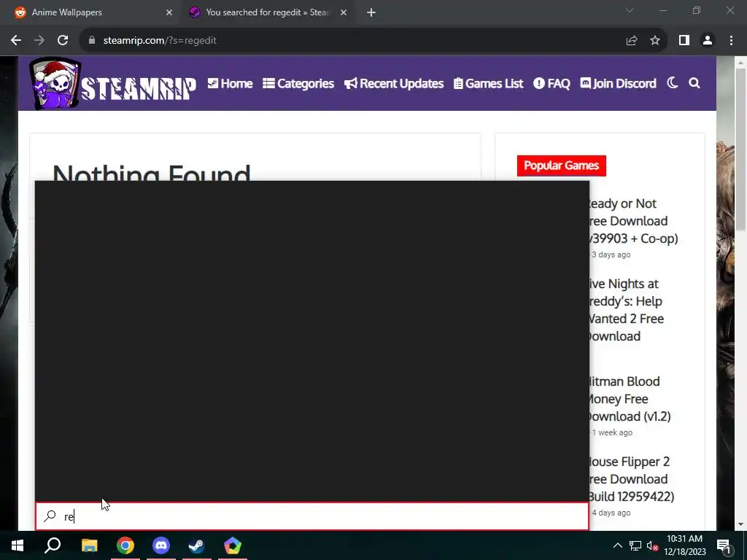Close the Anime Wallpapers tab
747x560 pixels.
tap(169, 13)
